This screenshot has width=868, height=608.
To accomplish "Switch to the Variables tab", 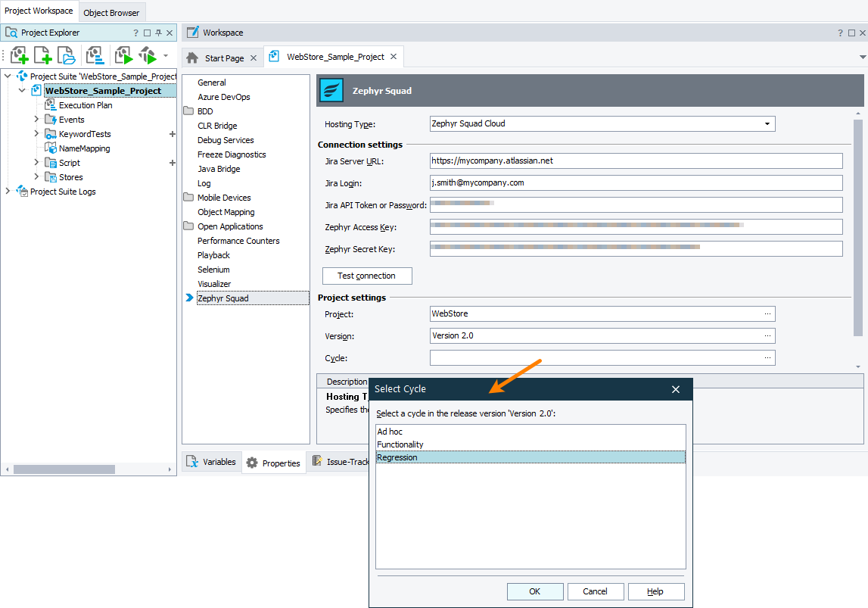I will click(211, 462).
